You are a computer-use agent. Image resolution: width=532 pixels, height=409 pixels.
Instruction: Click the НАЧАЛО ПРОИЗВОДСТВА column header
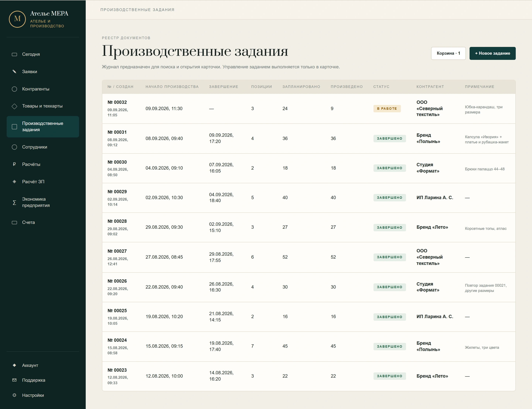point(172,87)
